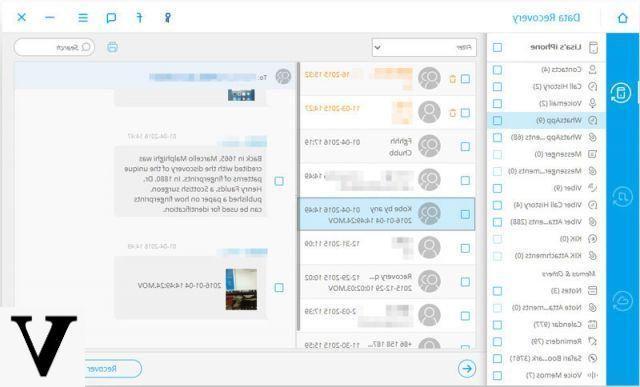Viewport: 640px width, 387px height.
Task: Click the Calendar icon in category list
Action: click(x=592, y=325)
